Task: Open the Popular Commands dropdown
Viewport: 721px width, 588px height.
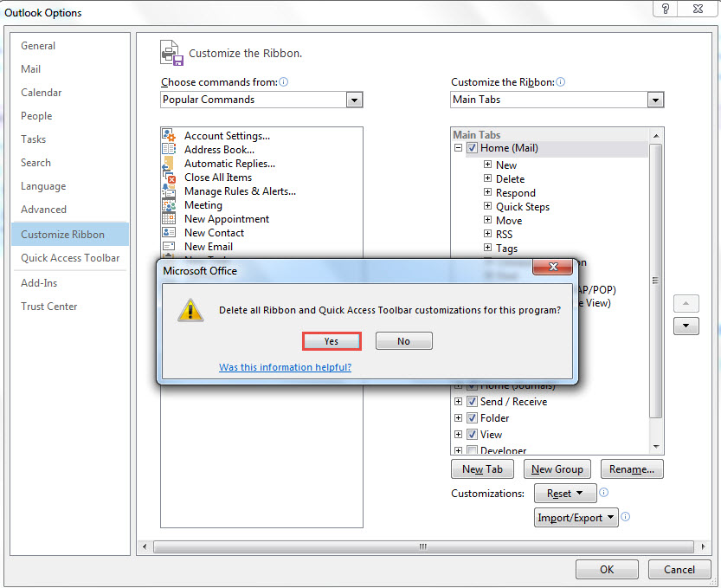Action: click(x=354, y=100)
